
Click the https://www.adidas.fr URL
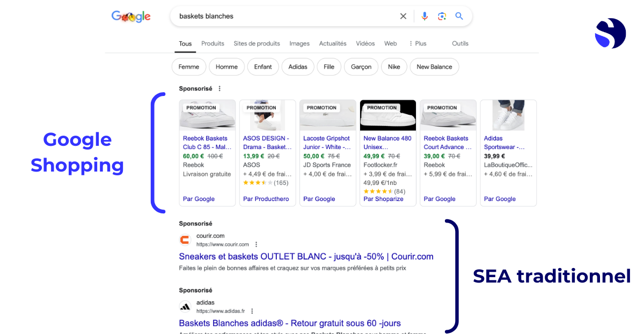click(x=221, y=311)
